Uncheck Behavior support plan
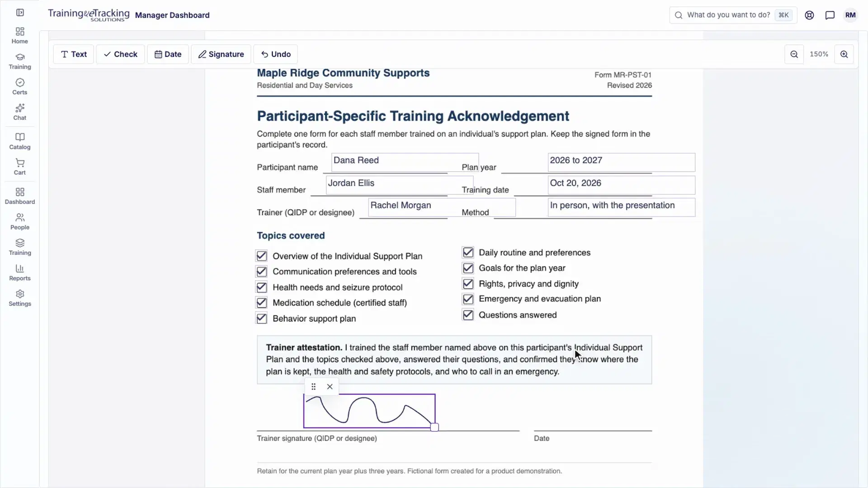The height and width of the screenshot is (488, 868). 262,318
